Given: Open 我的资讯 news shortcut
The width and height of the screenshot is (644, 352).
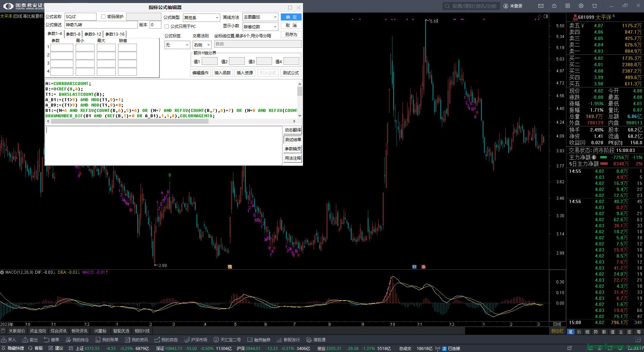Looking at the screenshot, I should 136,340.
